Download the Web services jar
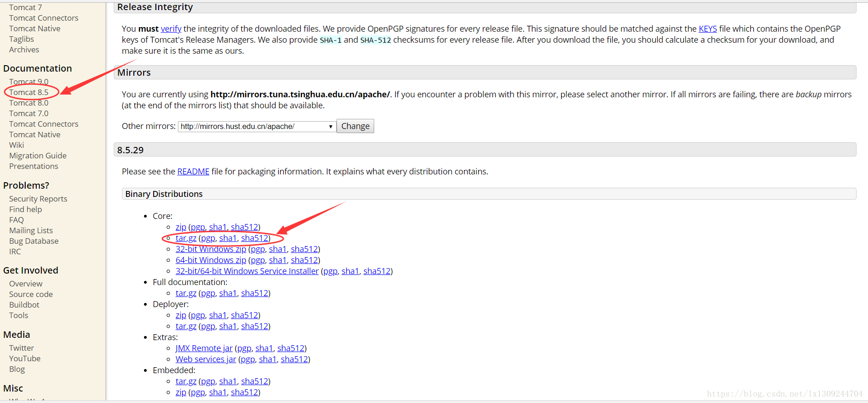 tap(206, 359)
